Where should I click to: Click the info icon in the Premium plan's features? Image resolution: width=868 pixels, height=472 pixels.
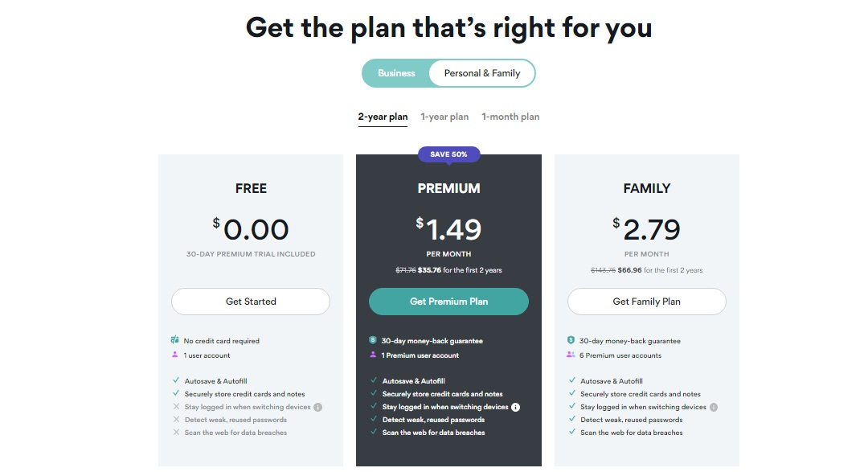pyautogui.click(x=515, y=407)
